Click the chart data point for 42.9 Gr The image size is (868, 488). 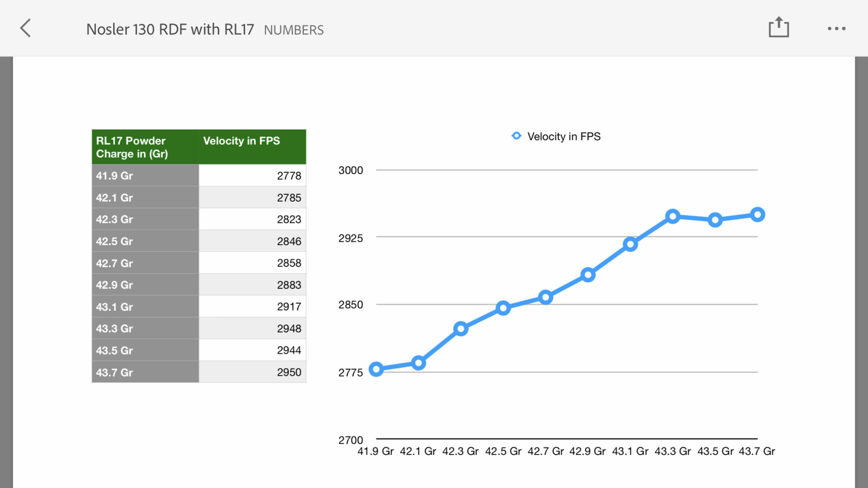coord(588,275)
